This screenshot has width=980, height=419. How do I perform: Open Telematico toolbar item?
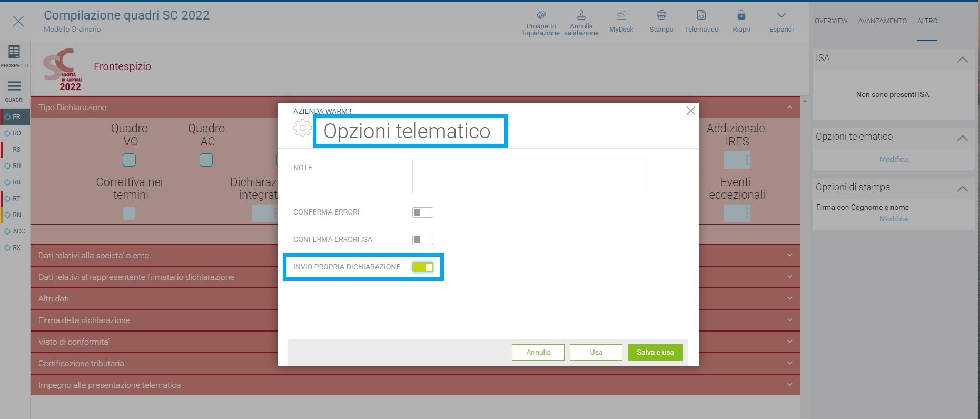point(701,23)
